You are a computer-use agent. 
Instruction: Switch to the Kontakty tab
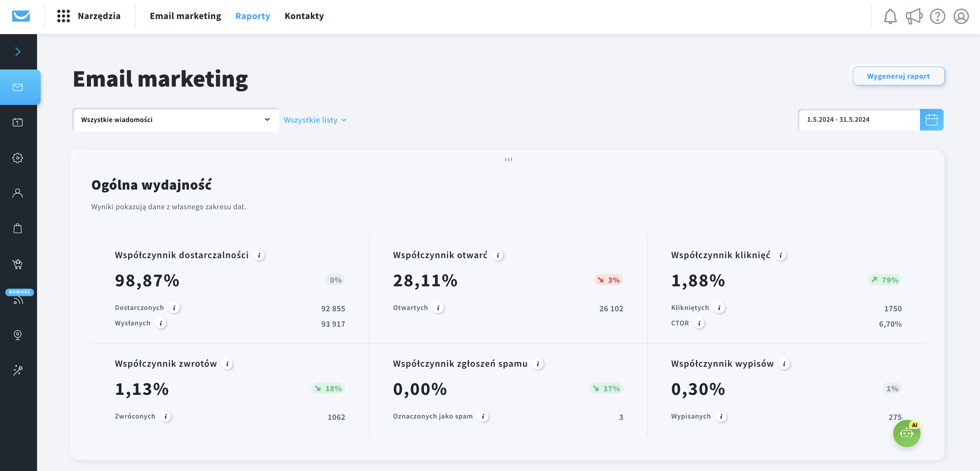(x=304, y=16)
